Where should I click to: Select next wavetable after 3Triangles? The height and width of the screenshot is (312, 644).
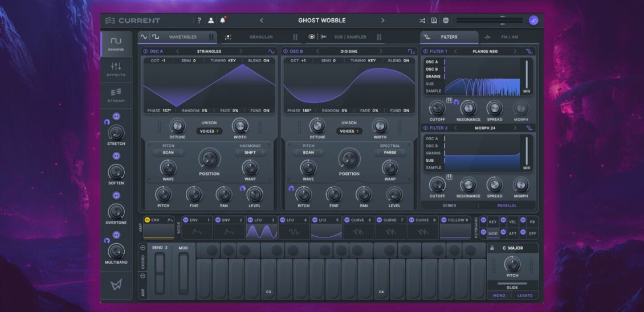pos(241,51)
